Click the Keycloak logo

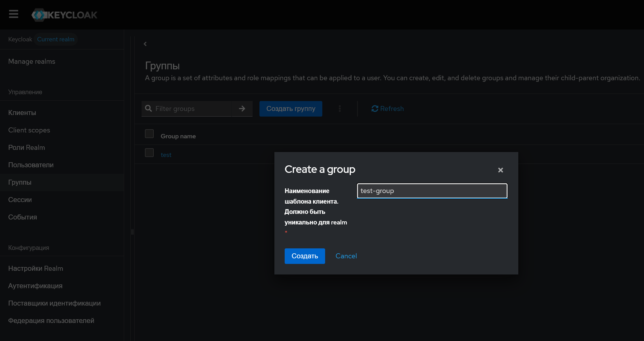(x=65, y=15)
